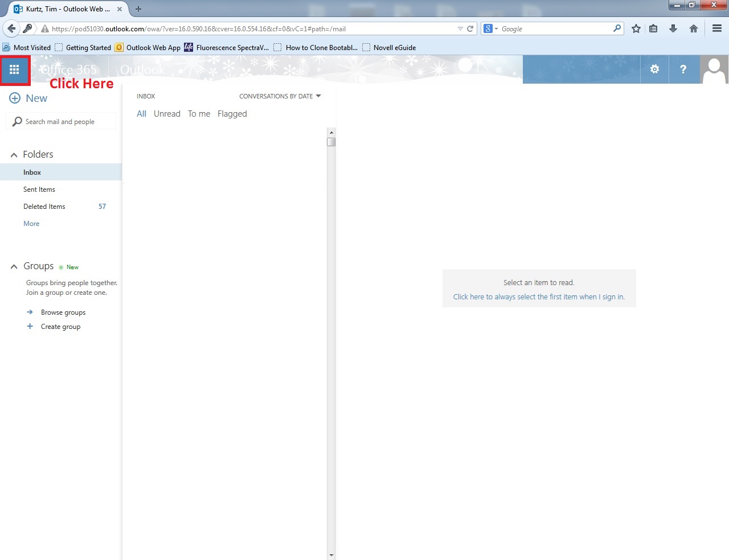Click the New mail plus icon
This screenshot has width=729, height=560.
[x=15, y=98]
